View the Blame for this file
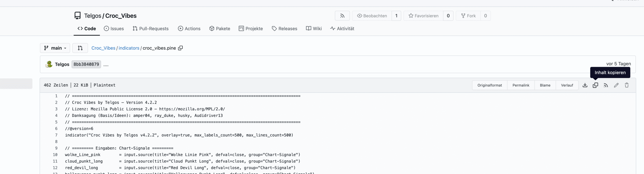Viewport: 644px width, 174px height. (x=545, y=85)
